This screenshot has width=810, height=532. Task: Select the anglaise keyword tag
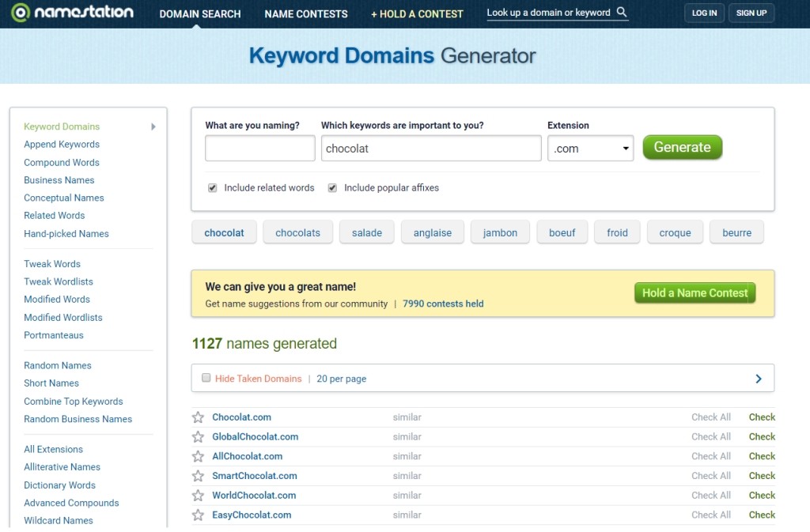click(x=433, y=232)
